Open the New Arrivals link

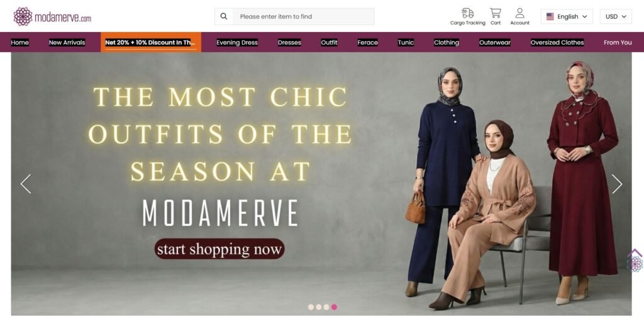pyautogui.click(x=67, y=42)
